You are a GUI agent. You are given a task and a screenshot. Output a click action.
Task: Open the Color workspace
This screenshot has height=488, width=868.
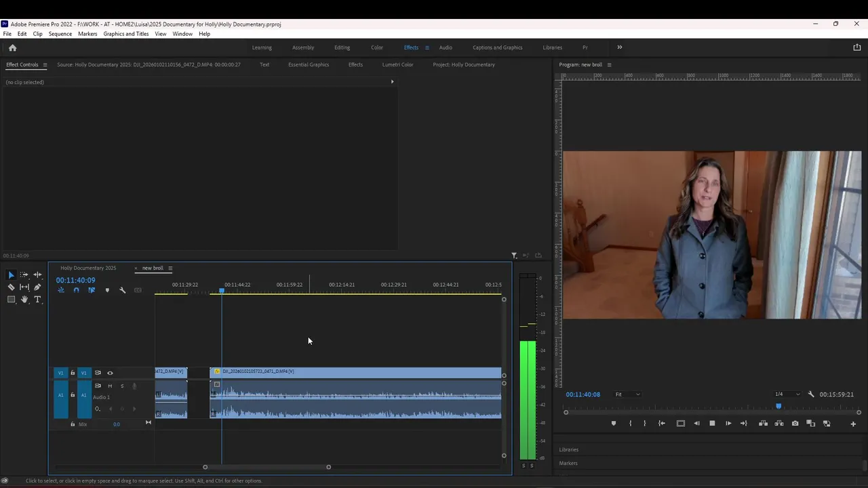[376, 47]
